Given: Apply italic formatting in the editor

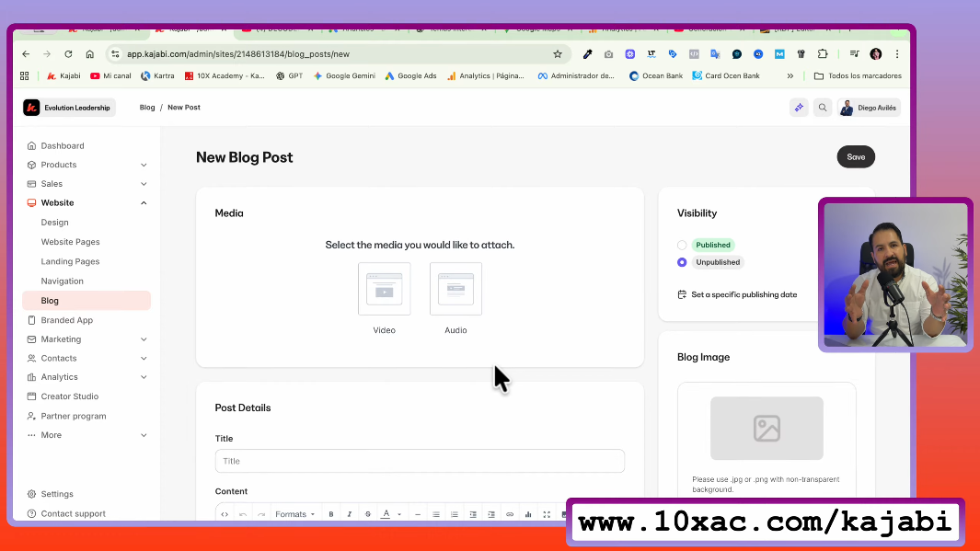Looking at the screenshot, I should tap(350, 514).
